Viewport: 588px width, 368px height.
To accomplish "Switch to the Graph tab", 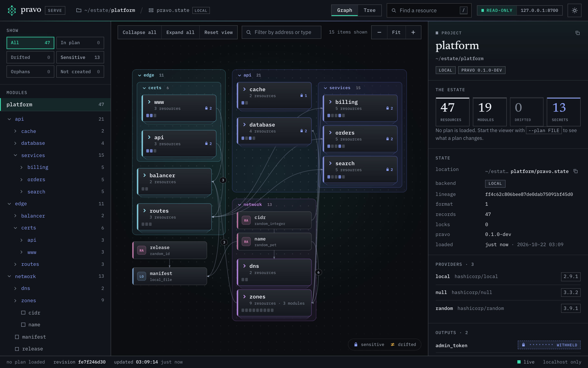I will (344, 10).
